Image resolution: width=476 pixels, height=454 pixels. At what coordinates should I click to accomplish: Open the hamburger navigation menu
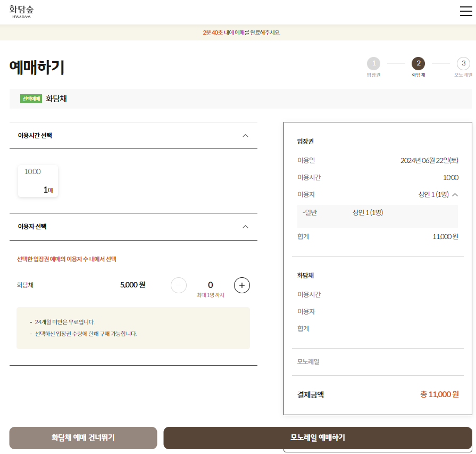[x=465, y=11]
